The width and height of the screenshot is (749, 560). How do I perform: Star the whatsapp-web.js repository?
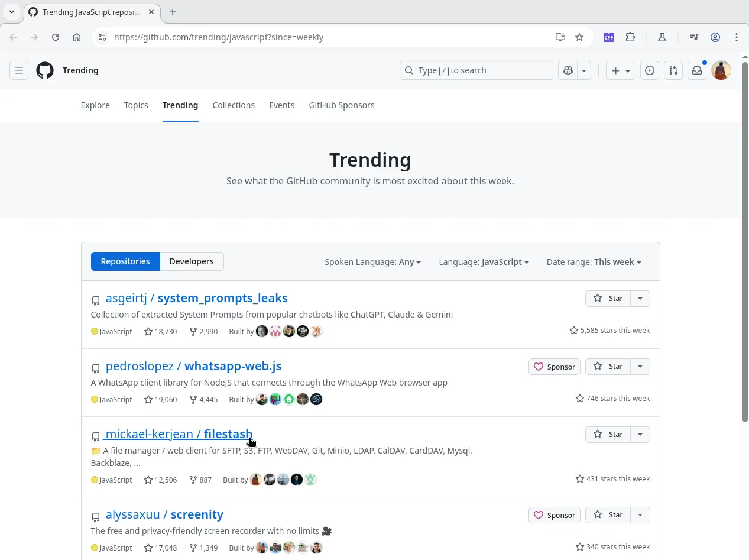point(608,367)
